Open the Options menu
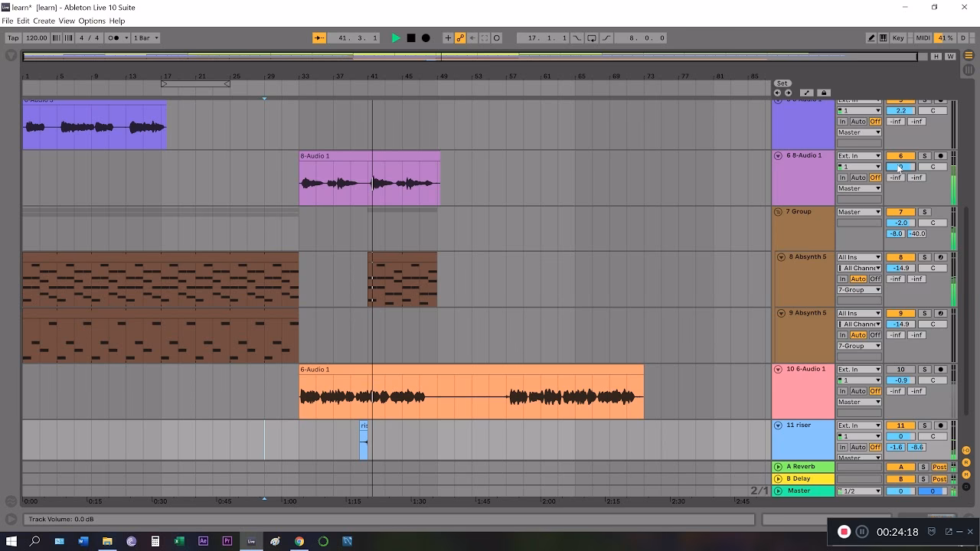Viewport: 980px width, 551px height. click(92, 21)
